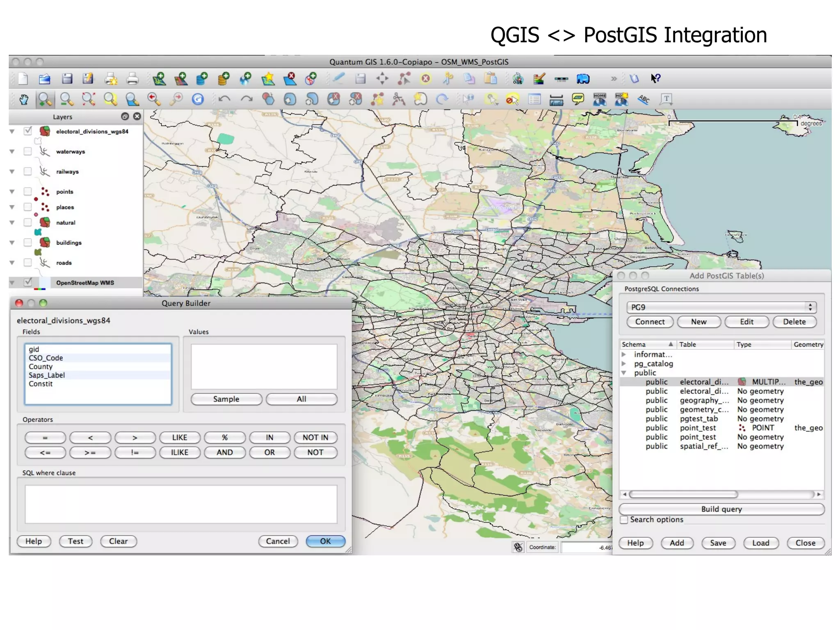
Task: Open the PG9 connection dropdown
Action: 721,307
